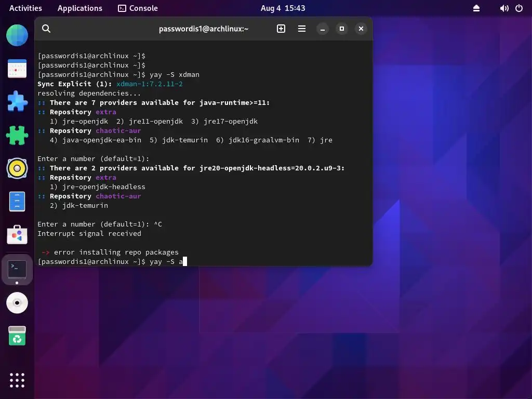This screenshot has height=399, width=532.
Task: Open a new terminal tab
Action: click(281, 29)
